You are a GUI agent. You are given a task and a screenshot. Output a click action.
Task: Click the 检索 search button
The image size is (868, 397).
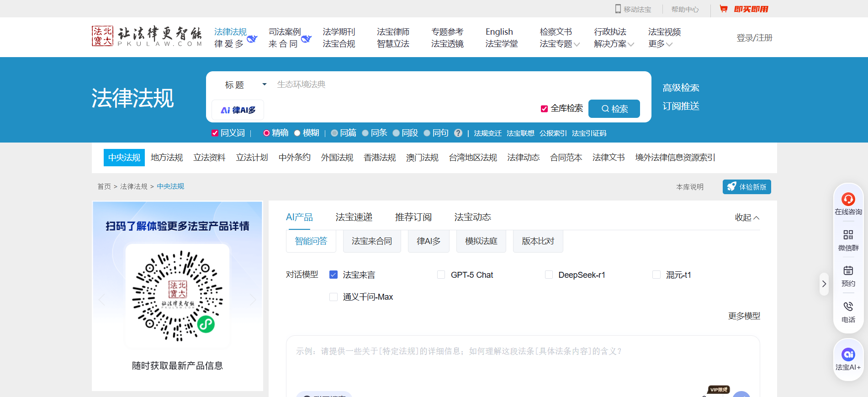(614, 109)
